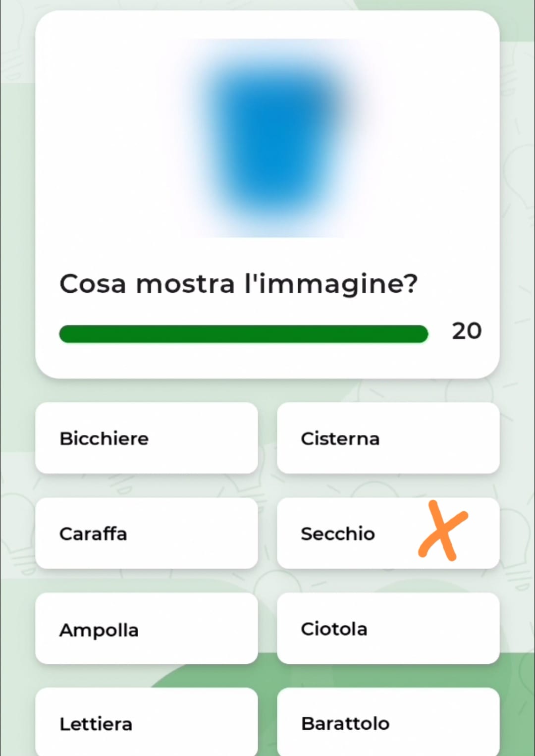Click the green countdown progress bar
Screen dimensions: 535x756
point(243,334)
